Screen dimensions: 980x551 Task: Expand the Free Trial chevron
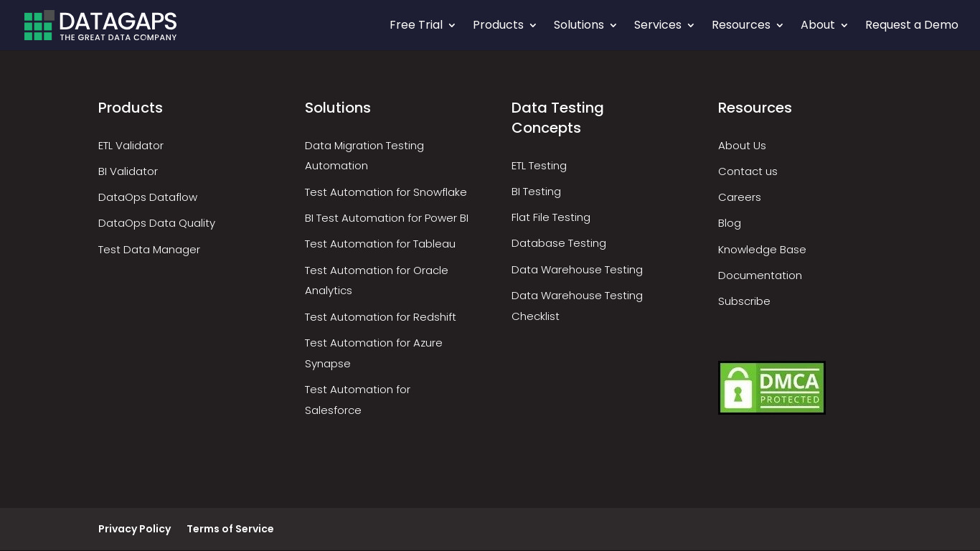pyautogui.click(x=452, y=26)
